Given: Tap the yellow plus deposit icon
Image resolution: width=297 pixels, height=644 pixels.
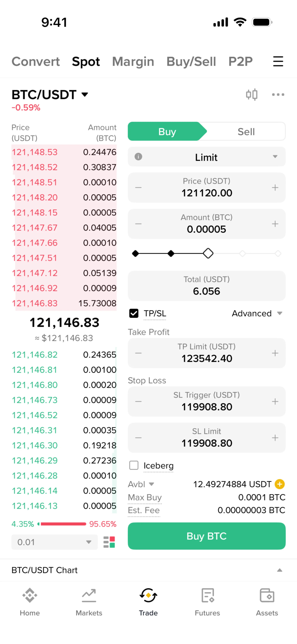Looking at the screenshot, I should click(280, 484).
